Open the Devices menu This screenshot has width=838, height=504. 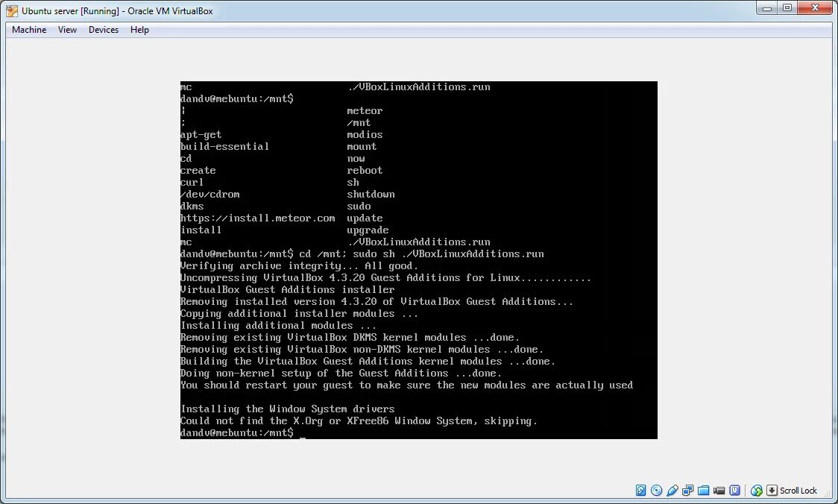[104, 30]
